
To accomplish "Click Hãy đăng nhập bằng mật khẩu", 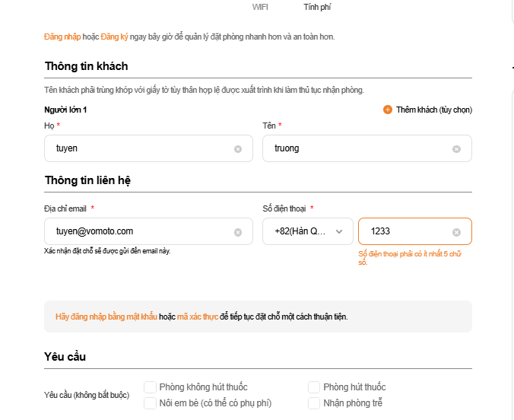I will click(x=106, y=317).
